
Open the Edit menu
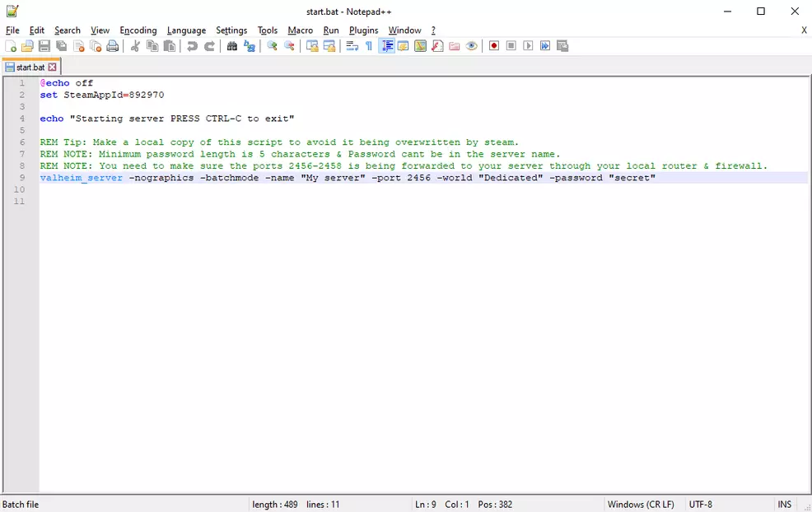pyautogui.click(x=37, y=30)
